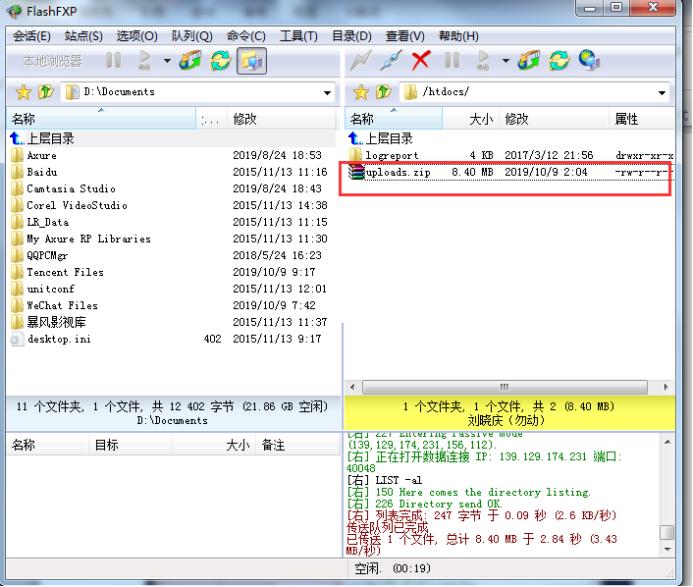Click the remote pane transfer play icon
The image size is (693, 587).
[483, 60]
